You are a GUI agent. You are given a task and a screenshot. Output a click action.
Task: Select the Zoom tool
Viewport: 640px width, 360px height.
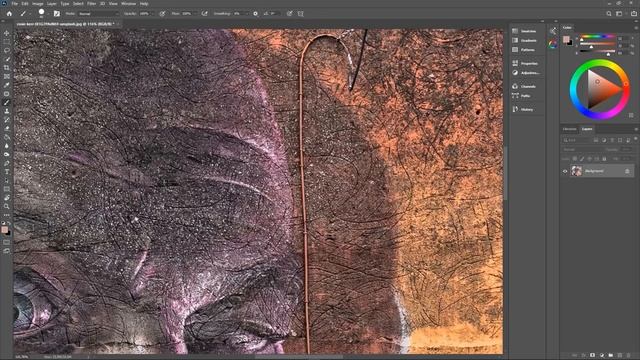[7, 206]
